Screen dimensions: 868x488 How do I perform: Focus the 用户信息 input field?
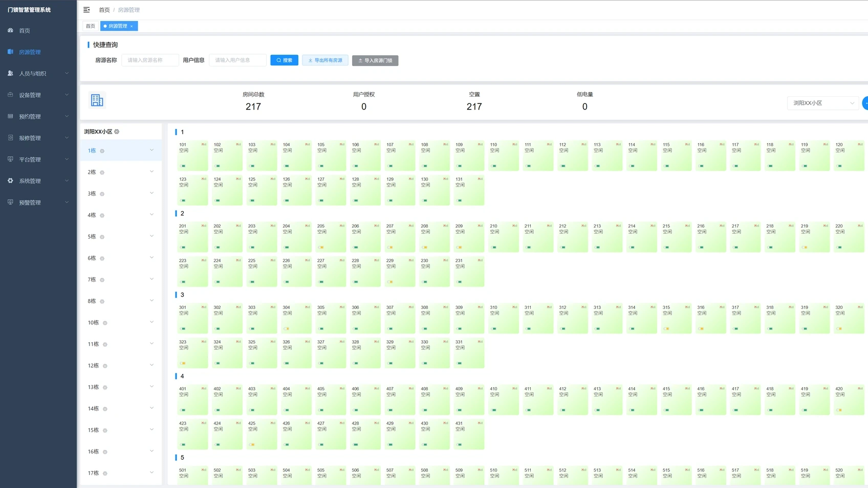[x=238, y=60]
